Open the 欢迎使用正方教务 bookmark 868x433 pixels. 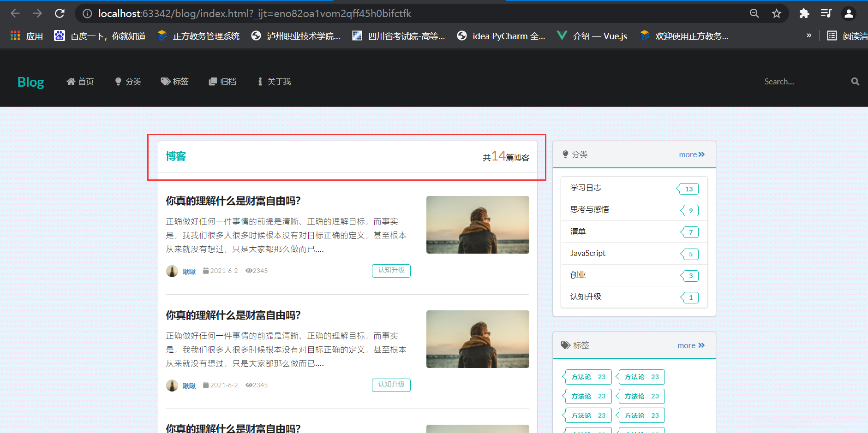coord(684,36)
